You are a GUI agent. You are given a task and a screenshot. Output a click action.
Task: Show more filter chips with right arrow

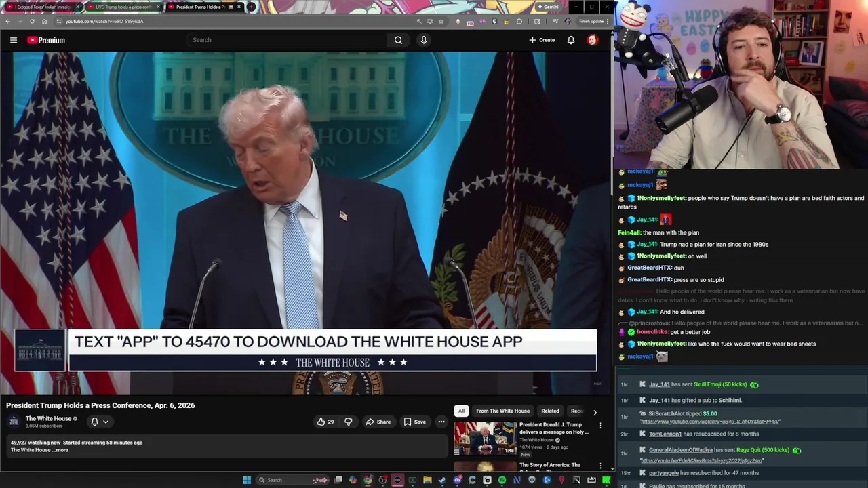[595, 411]
